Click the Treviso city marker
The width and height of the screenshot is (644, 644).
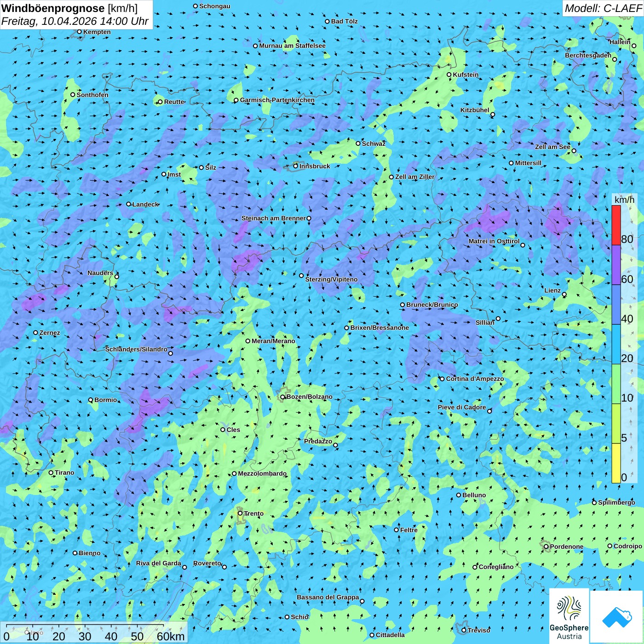pos(464,630)
